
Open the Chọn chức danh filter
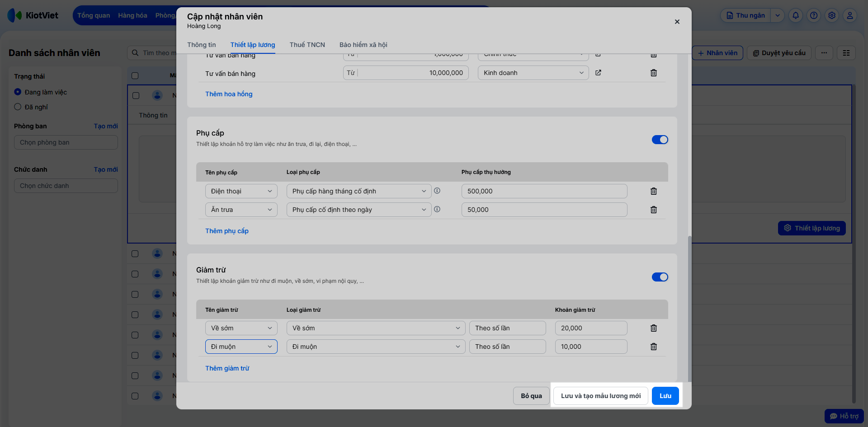click(x=66, y=186)
